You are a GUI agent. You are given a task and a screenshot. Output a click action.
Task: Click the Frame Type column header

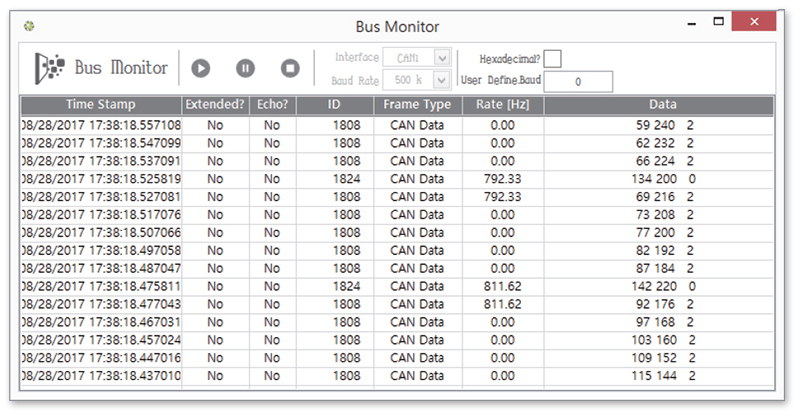[x=417, y=105]
